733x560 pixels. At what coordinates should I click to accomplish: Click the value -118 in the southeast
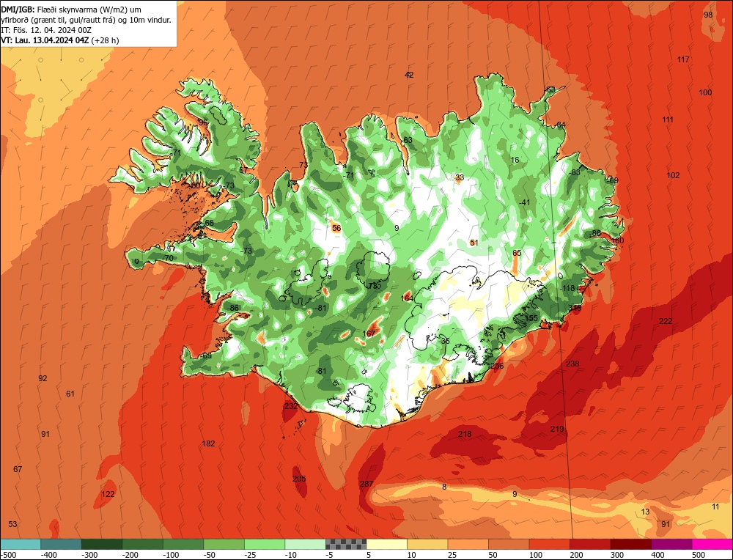[x=567, y=288]
